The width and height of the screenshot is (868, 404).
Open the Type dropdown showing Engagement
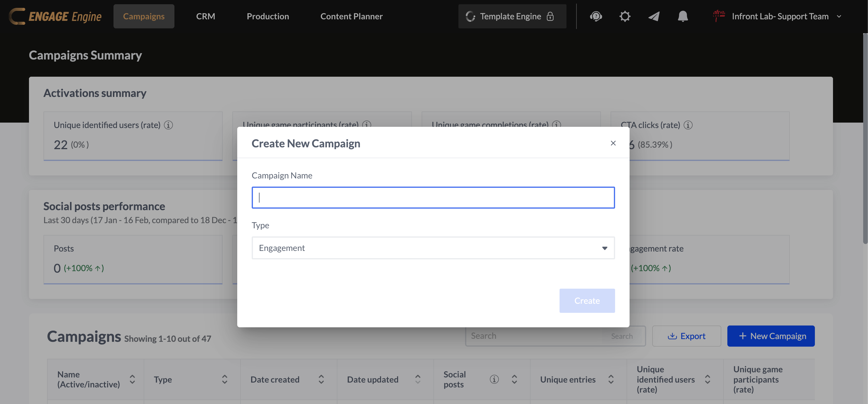point(433,248)
